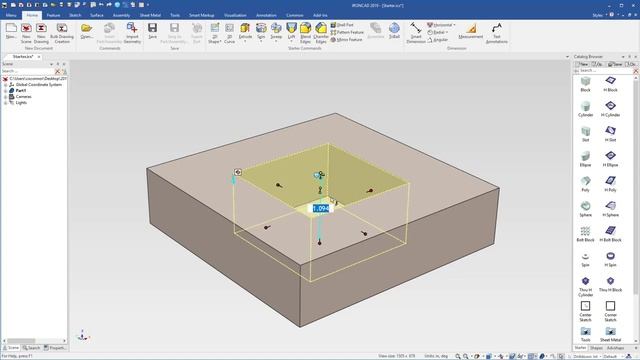Open the Assembly ribbon tab
Screen dimensions: 640x360
(121, 15)
